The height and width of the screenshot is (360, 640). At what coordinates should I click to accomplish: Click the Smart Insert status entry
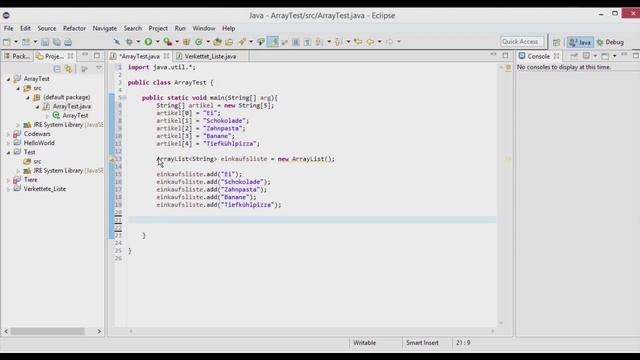coord(422,343)
